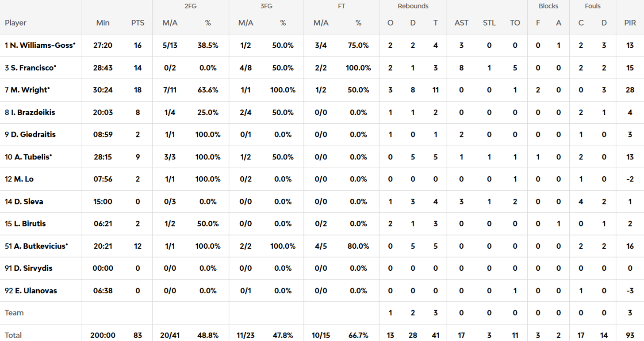Image resolution: width=644 pixels, height=341 pixels.
Task: Click the PTS column header
Action: coord(138,23)
